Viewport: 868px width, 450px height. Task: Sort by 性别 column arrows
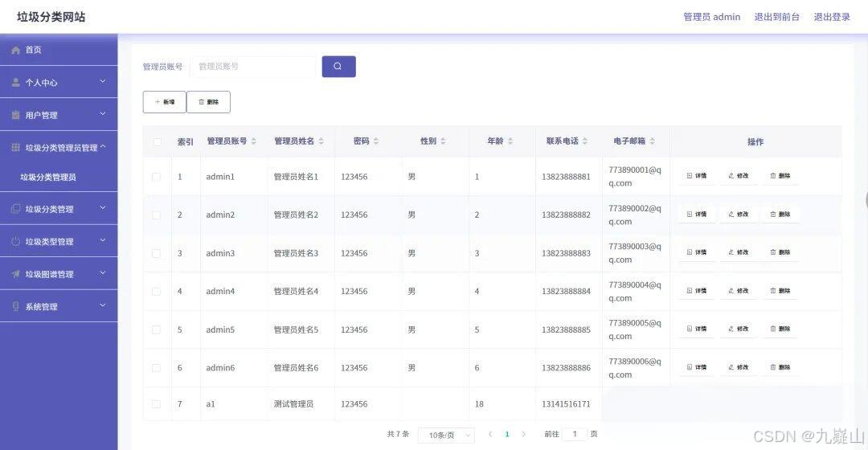coord(443,141)
